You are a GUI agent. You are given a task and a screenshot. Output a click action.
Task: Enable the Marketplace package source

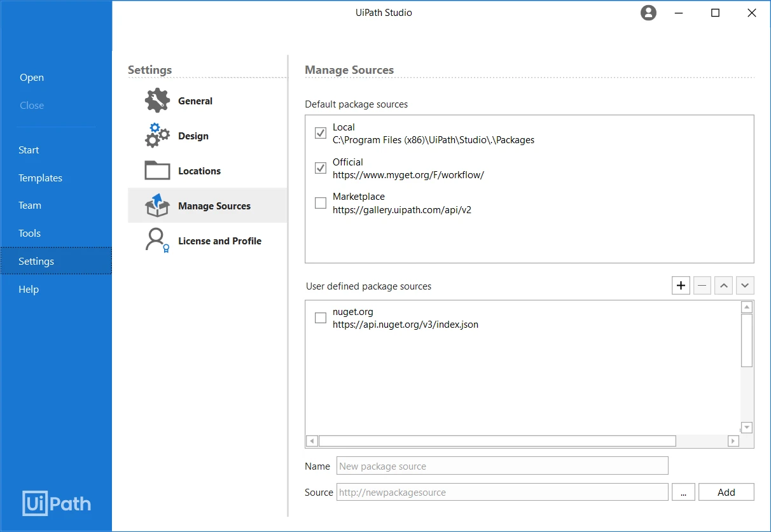pos(321,203)
